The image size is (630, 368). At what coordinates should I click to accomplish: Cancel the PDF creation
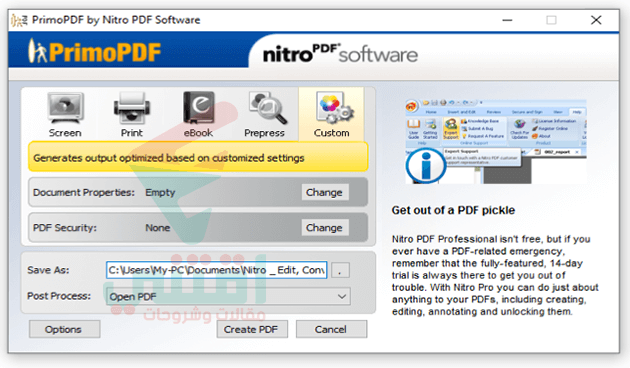[331, 329]
